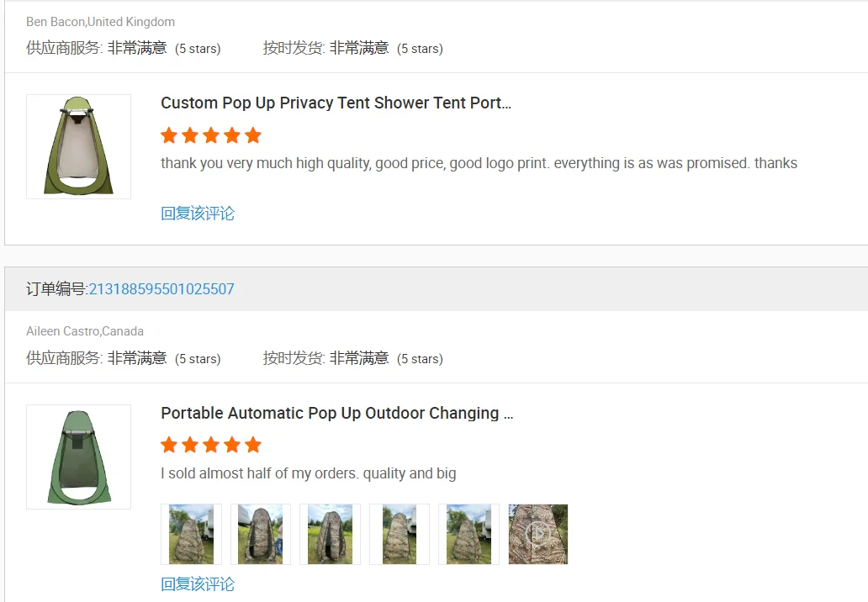Click Custom Pop Up Privacy Tent product image

pyautogui.click(x=78, y=146)
